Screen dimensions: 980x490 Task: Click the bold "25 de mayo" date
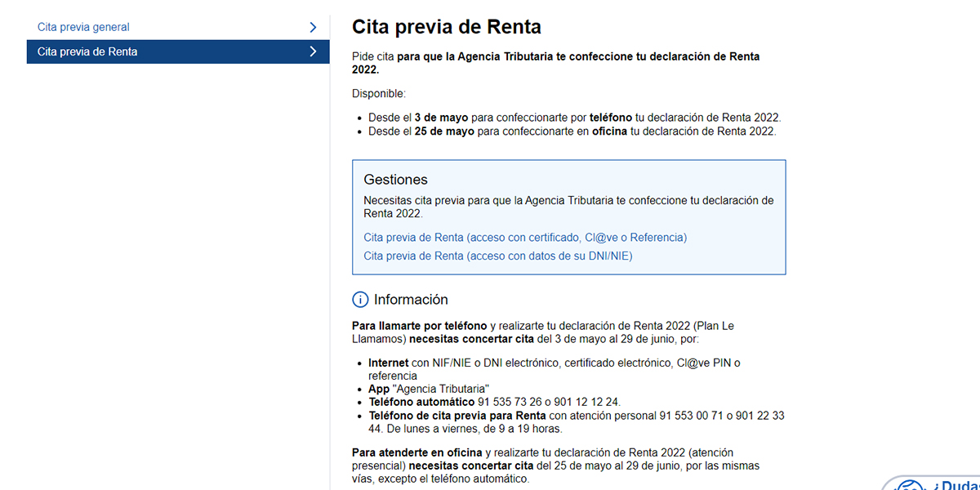tap(444, 131)
